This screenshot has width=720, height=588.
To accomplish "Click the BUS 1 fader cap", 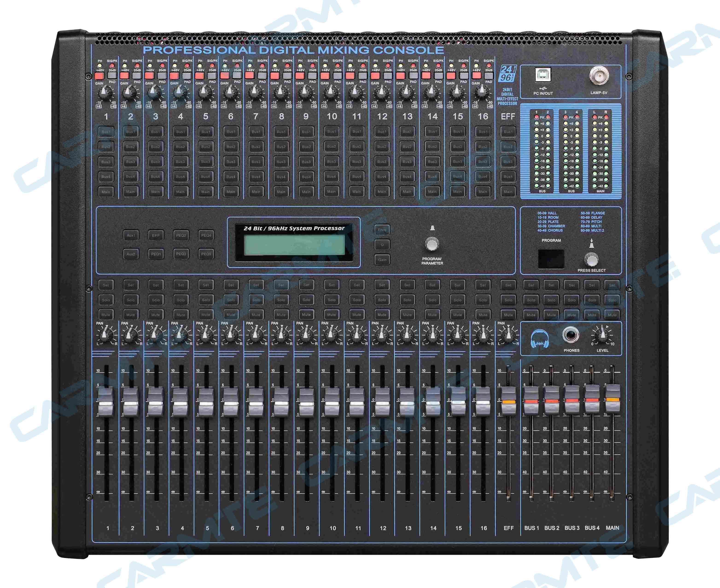I will [531, 400].
